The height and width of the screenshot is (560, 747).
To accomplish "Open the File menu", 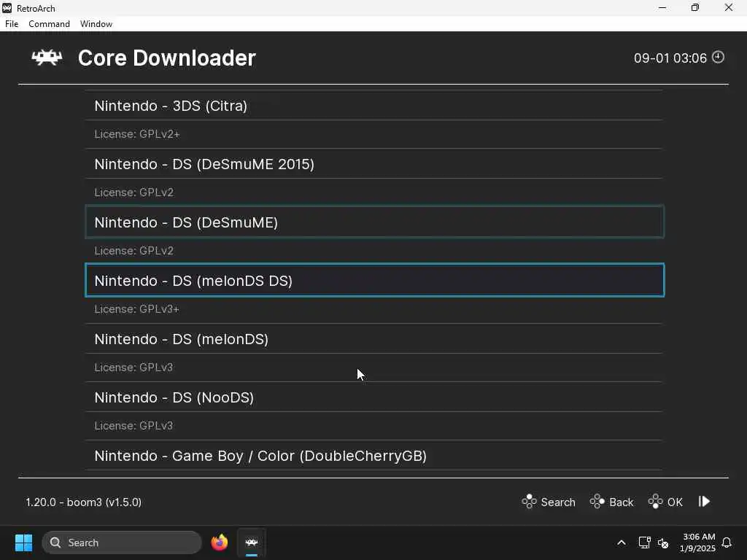I will pyautogui.click(x=12, y=24).
